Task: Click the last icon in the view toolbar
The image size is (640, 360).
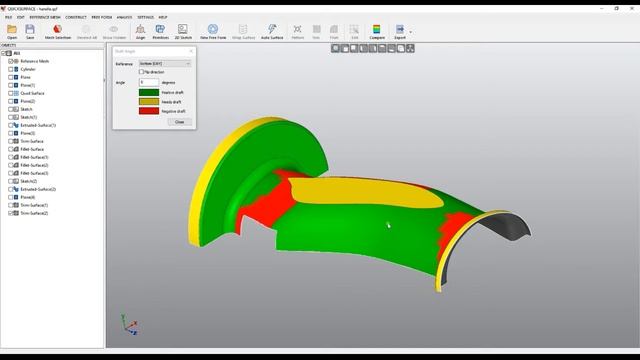Action: tap(410, 49)
